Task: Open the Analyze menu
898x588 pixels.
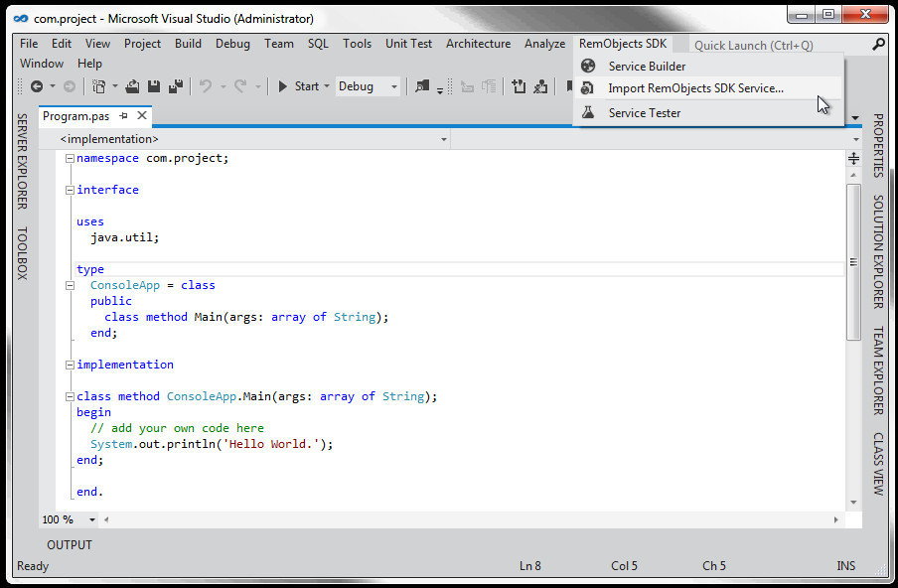Action: point(544,44)
